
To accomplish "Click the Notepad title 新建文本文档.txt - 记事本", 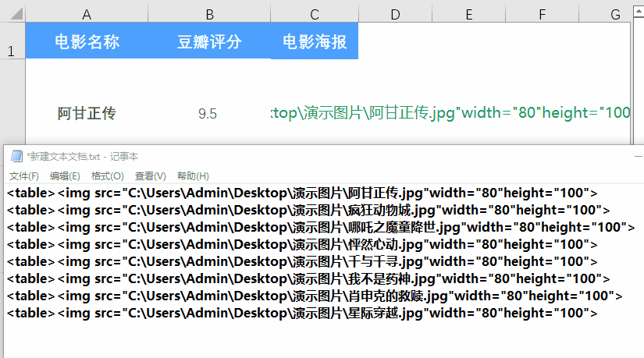I will [x=83, y=157].
